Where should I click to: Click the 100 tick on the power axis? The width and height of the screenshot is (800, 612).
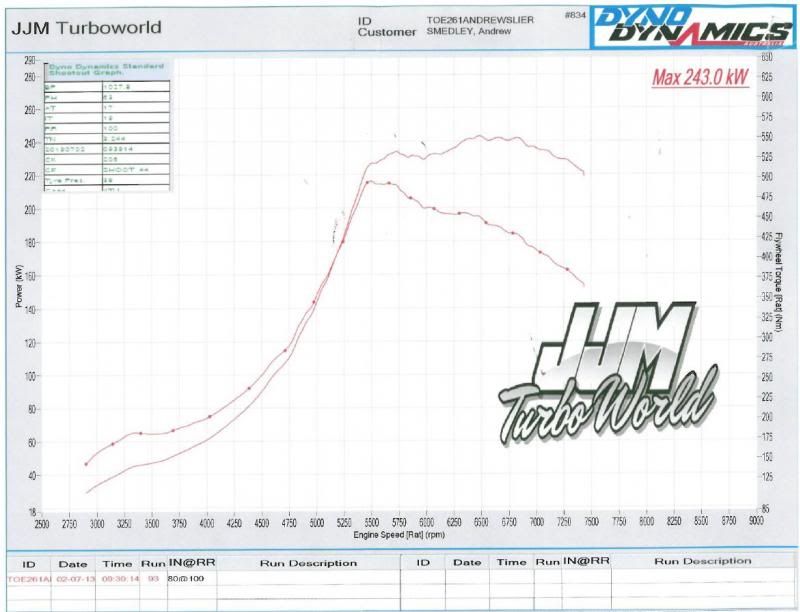pyautogui.click(x=30, y=376)
